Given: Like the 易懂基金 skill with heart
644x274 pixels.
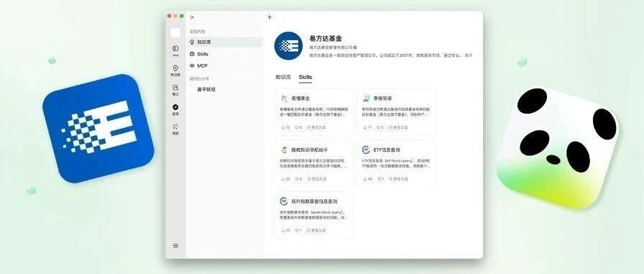Looking at the screenshot, I should [x=298, y=127].
